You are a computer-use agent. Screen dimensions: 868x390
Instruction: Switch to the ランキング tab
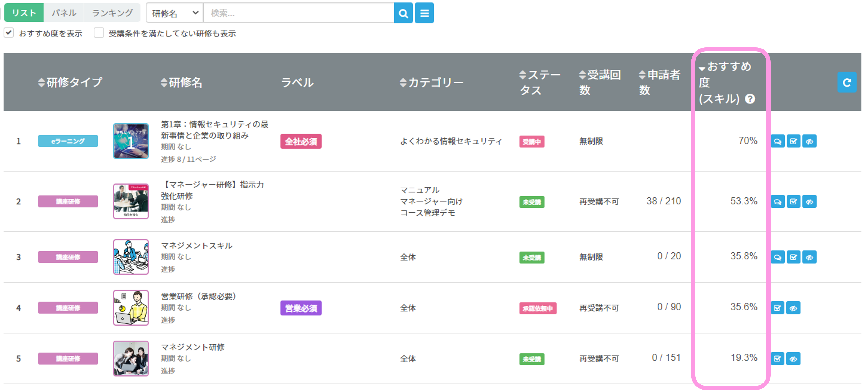pos(111,12)
